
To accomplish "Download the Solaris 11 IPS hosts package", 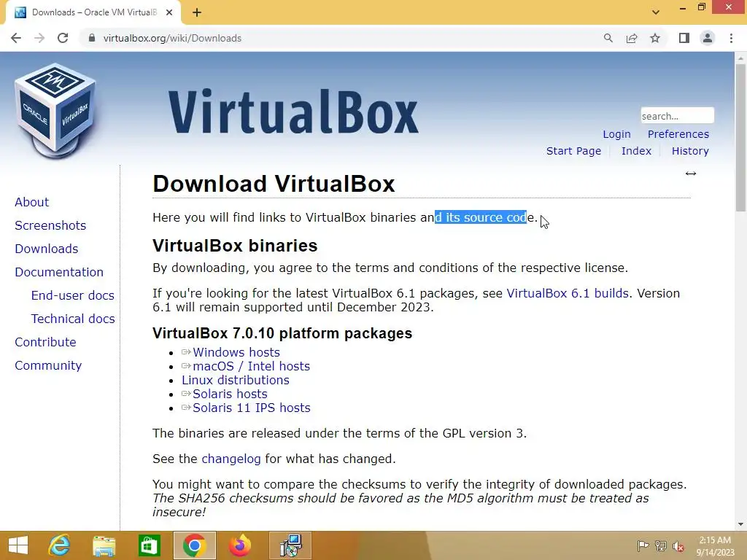I will tap(251, 408).
